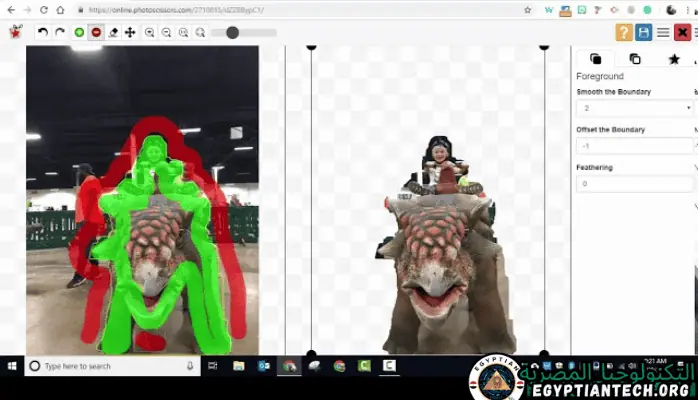This screenshot has width=698, height=400.
Task: Open the hamburger menu
Action: coord(663,32)
